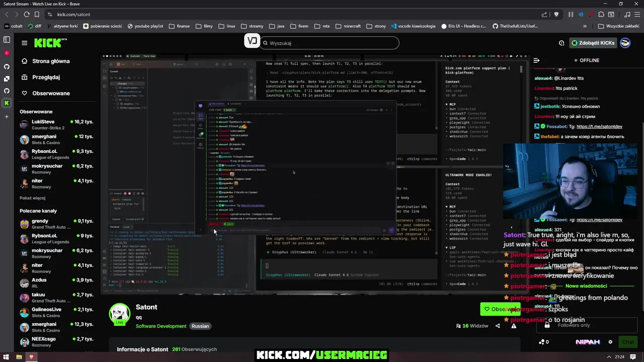Screen dimensions: 644x362
Task: Click the bookmark icon beside the address bar
Action: click(37, 15)
